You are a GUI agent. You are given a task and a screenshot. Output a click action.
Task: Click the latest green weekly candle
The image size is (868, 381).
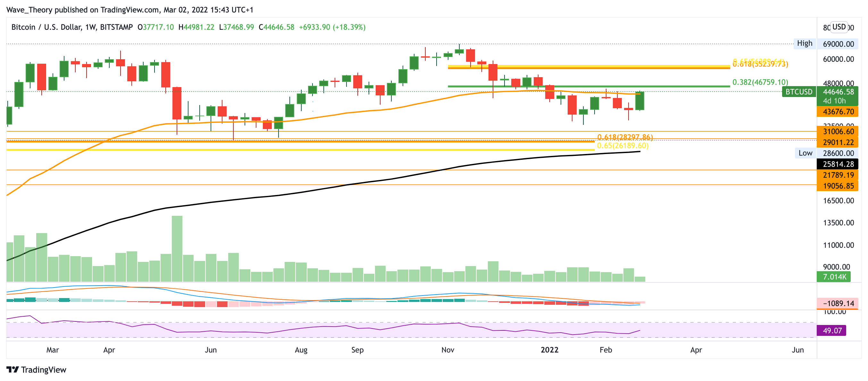[639, 101]
